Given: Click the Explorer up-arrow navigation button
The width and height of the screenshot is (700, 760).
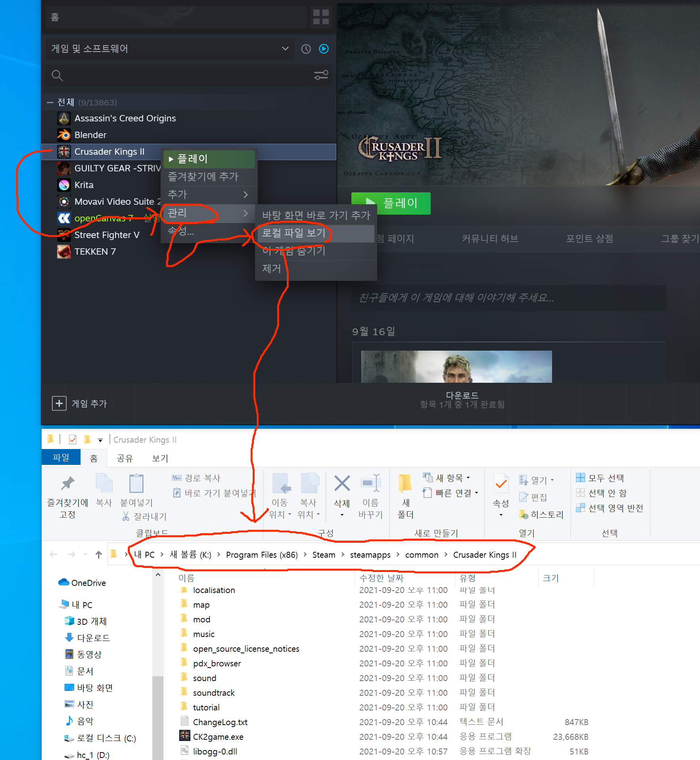Looking at the screenshot, I should (x=99, y=555).
